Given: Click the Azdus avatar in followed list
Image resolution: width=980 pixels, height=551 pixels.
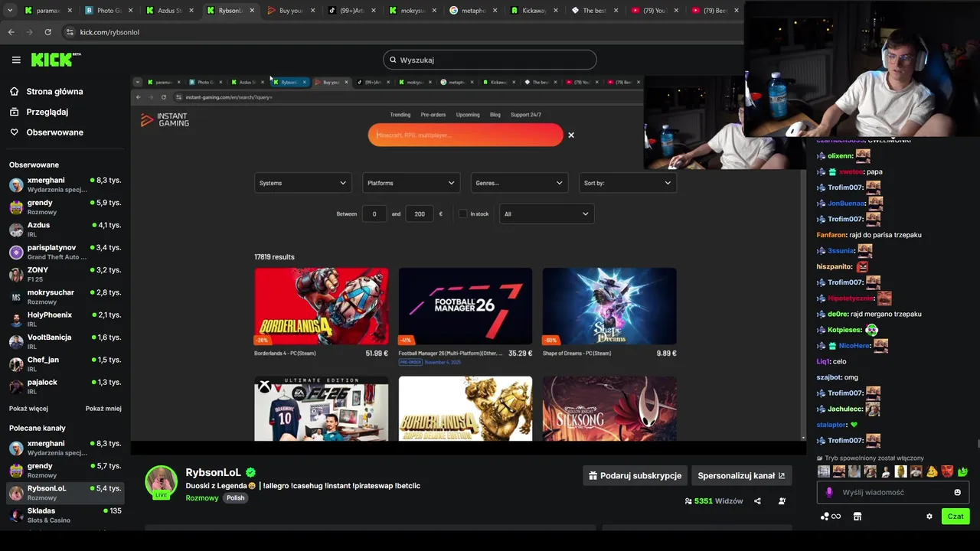Looking at the screenshot, I should (x=16, y=230).
